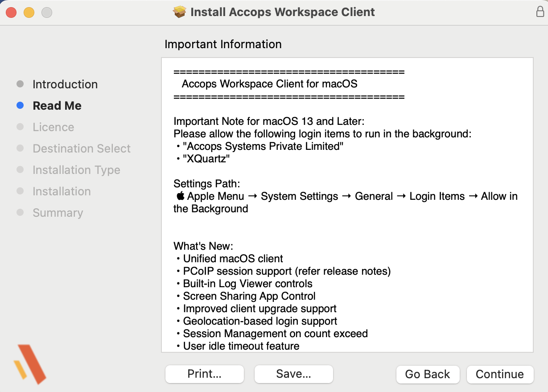Click the Install Accops Workspace Client title
Viewport: 548px width, 392px height.
click(282, 12)
